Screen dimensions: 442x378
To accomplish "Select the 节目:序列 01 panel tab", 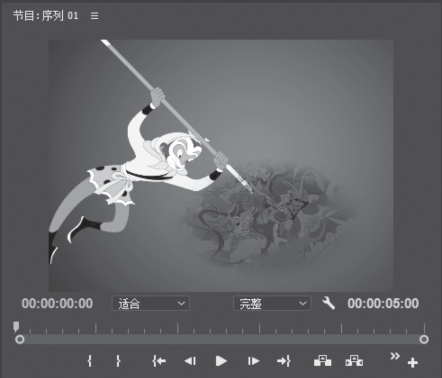I will click(46, 16).
